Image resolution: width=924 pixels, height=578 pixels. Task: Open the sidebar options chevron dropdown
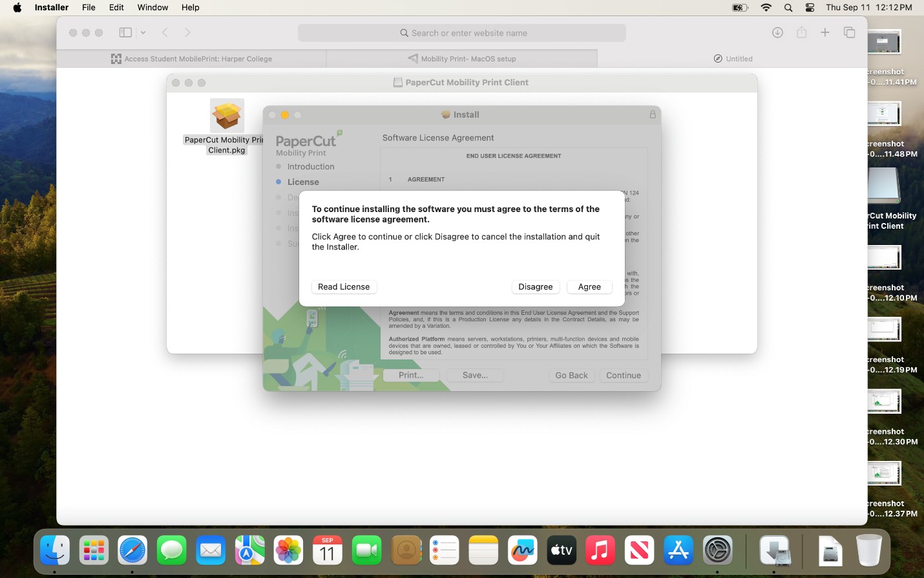pyautogui.click(x=143, y=32)
